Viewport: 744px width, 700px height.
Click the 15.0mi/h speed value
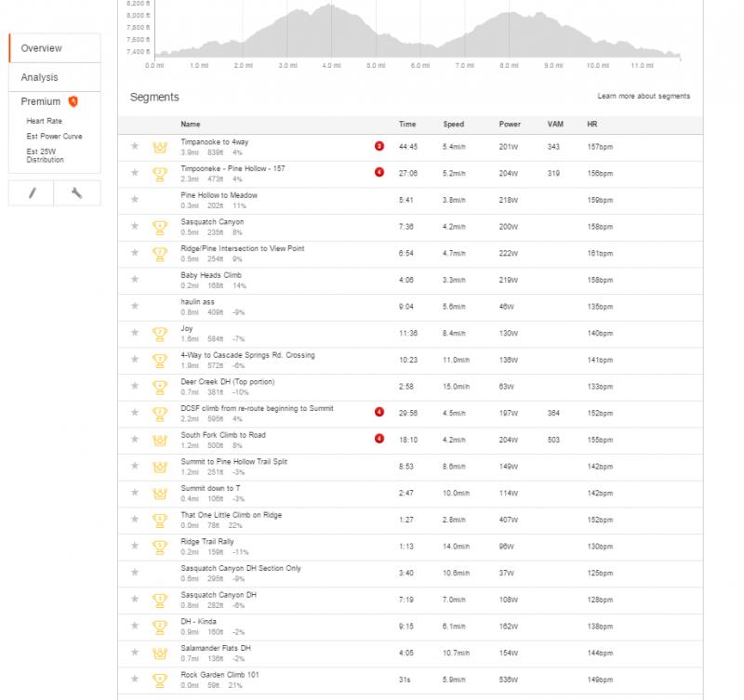click(456, 387)
